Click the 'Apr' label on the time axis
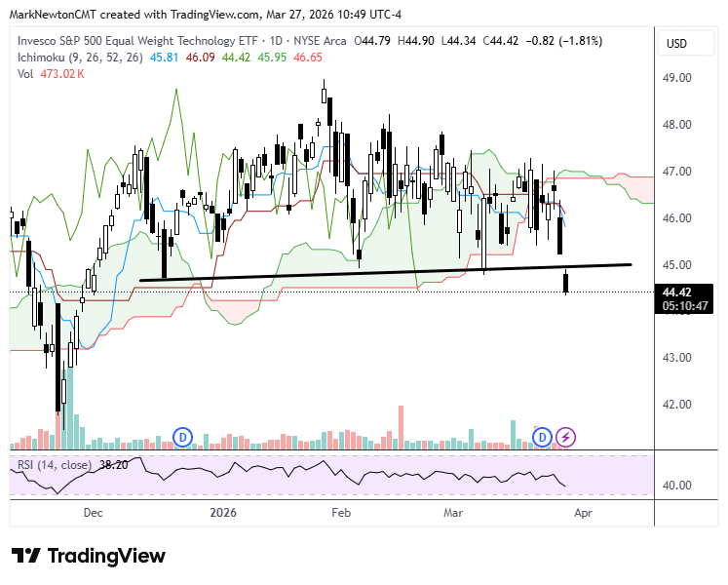This screenshot has width=728, height=585. [x=583, y=511]
